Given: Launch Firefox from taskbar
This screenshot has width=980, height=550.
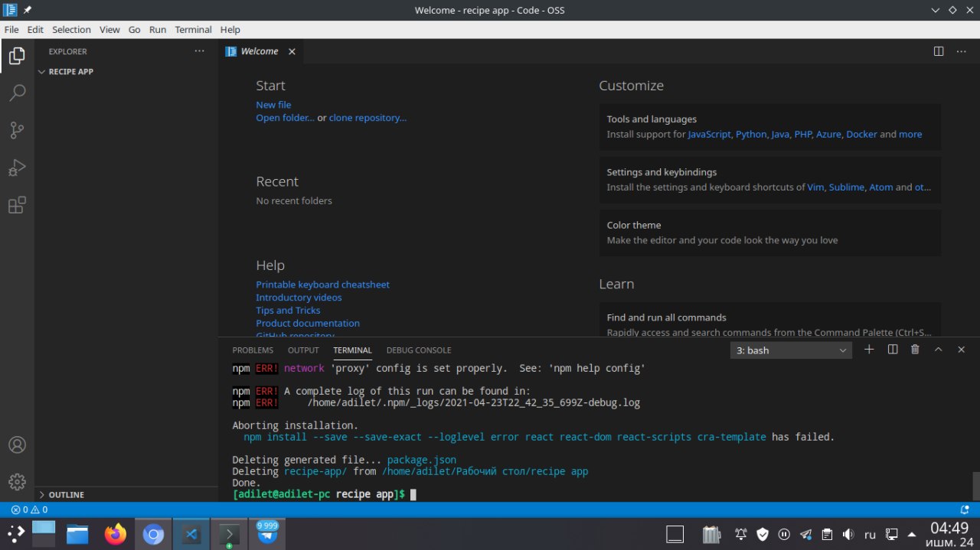Looking at the screenshot, I should [116, 534].
